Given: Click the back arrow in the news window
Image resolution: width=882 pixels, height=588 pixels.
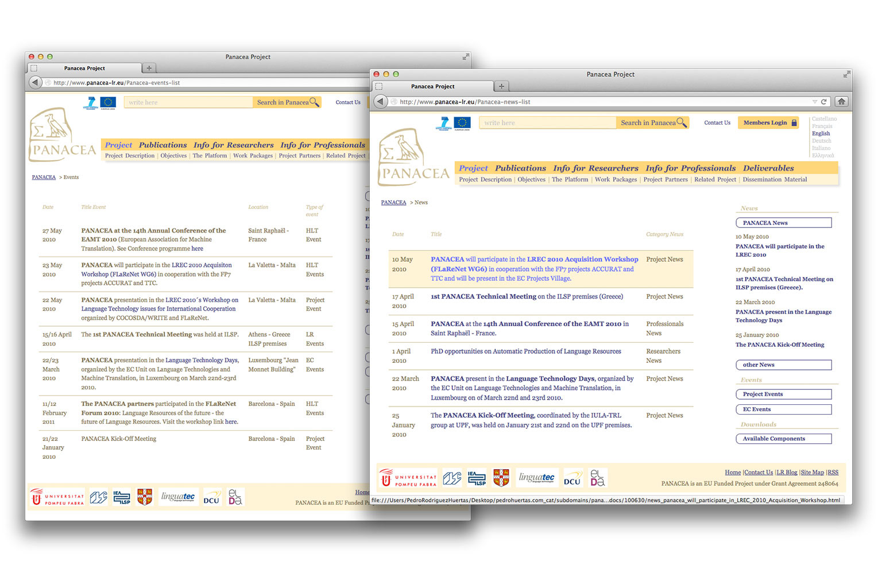Looking at the screenshot, I should point(380,102).
